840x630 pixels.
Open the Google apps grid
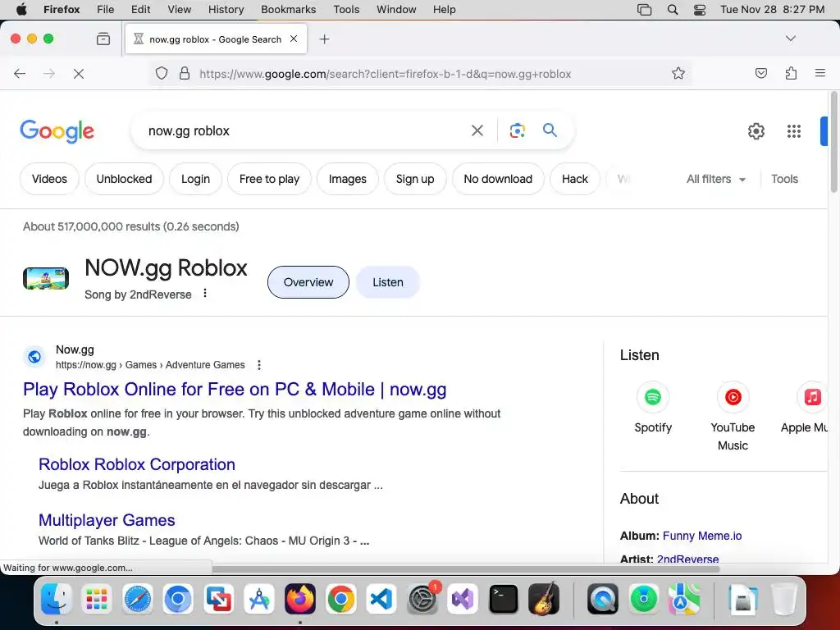point(794,130)
